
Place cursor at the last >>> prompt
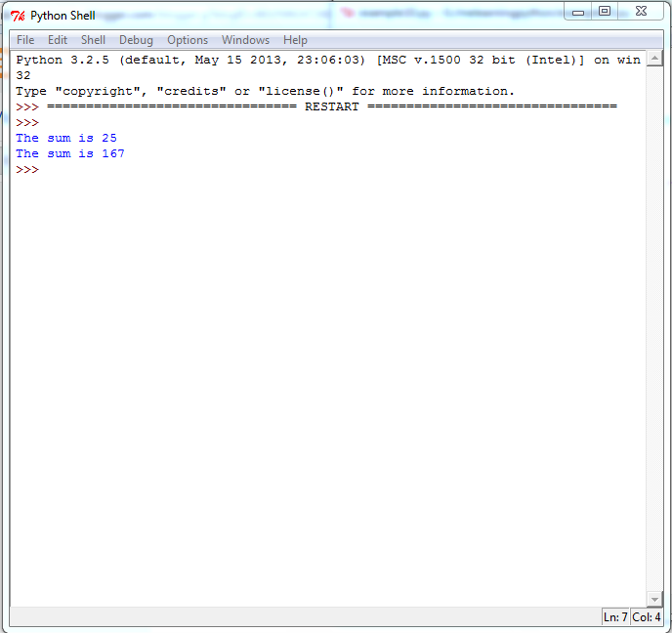pyautogui.click(x=27, y=170)
